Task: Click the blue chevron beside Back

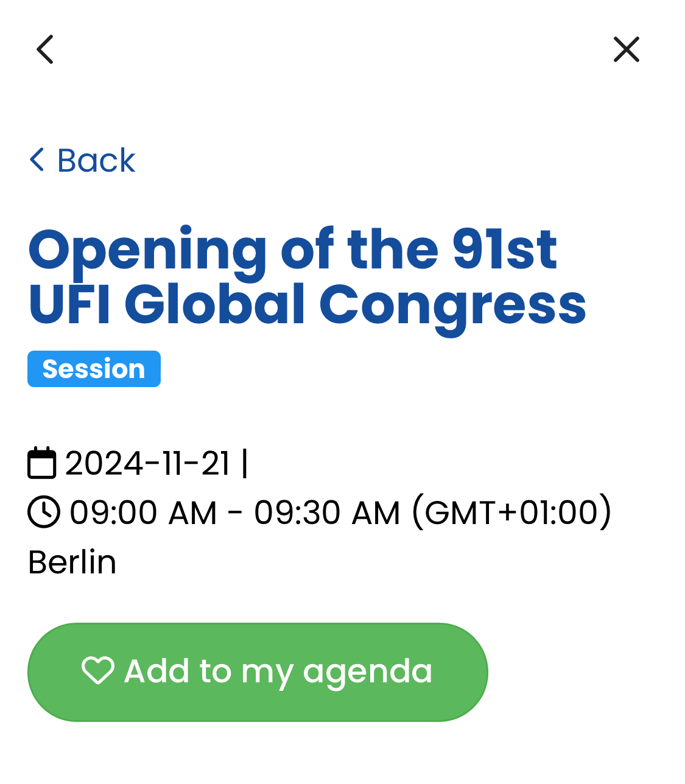Action: [37, 160]
